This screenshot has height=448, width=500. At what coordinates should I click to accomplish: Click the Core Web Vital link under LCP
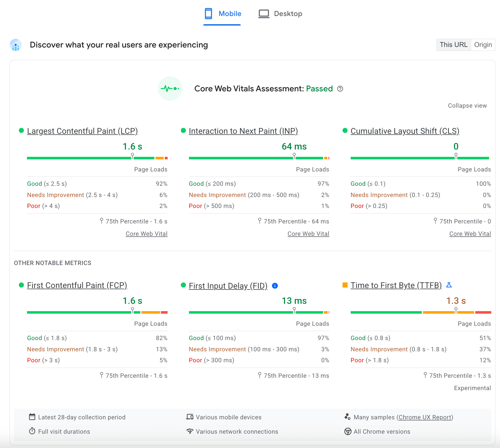(x=147, y=234)
